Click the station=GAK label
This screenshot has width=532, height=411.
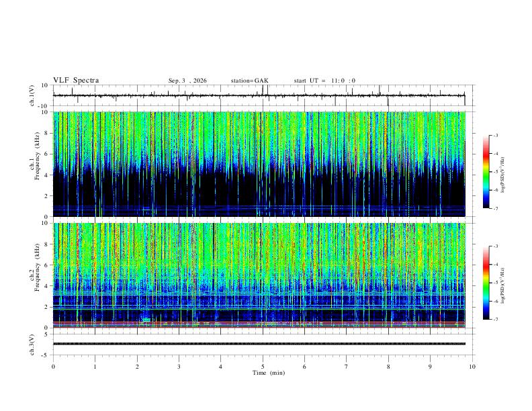coord(249,81)
